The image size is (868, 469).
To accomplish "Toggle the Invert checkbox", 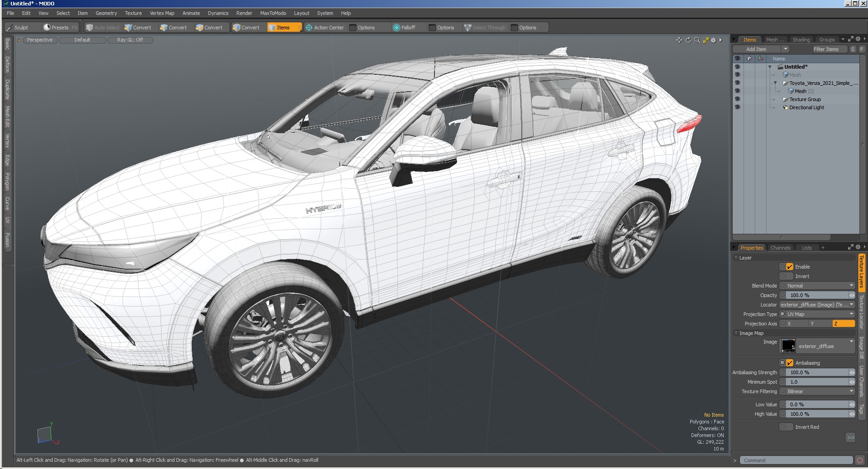I will click(790, 276).
